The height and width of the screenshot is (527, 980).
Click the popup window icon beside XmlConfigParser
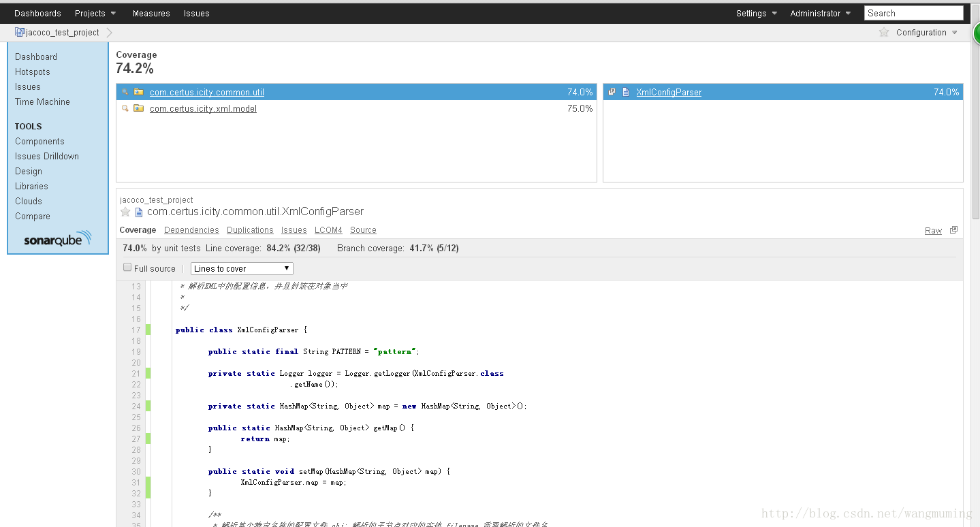(612, 92)
